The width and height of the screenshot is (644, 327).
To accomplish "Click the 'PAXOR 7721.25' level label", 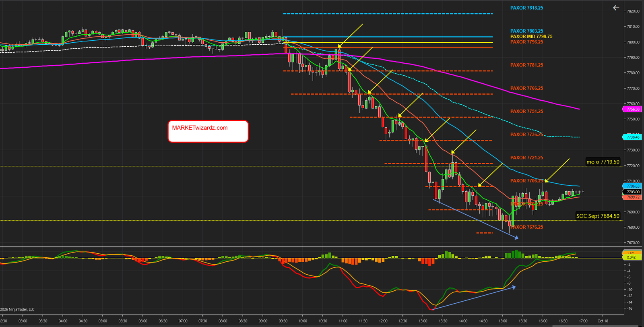I will click(x=526, y=157).
